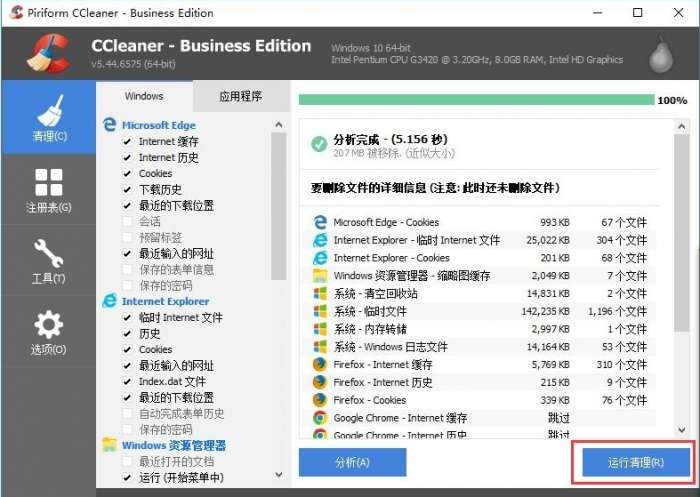Screen dimensions: 700x497
Task: Click the IE icon beside Internet Explorer - Cookies result
Action: point(320,258)
